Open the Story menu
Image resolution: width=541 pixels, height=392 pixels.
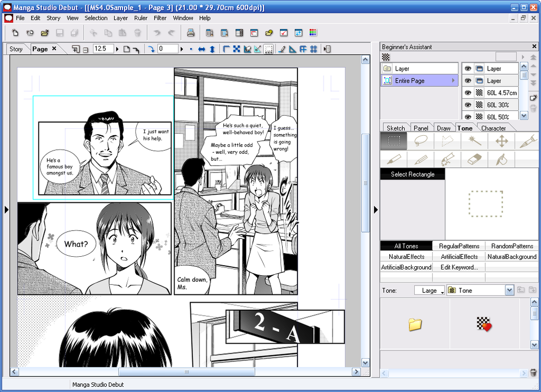pos(54,18)
